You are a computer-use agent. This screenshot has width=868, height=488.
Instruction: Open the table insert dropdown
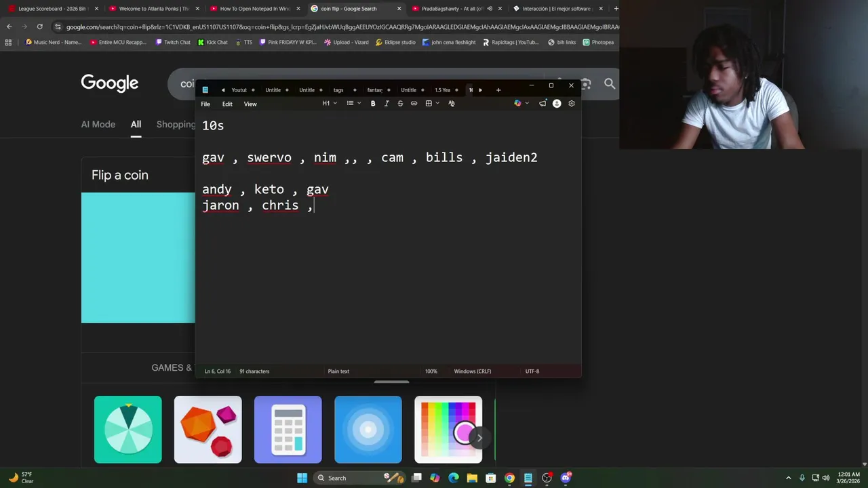pyautogui.click(x=432, y=104)
